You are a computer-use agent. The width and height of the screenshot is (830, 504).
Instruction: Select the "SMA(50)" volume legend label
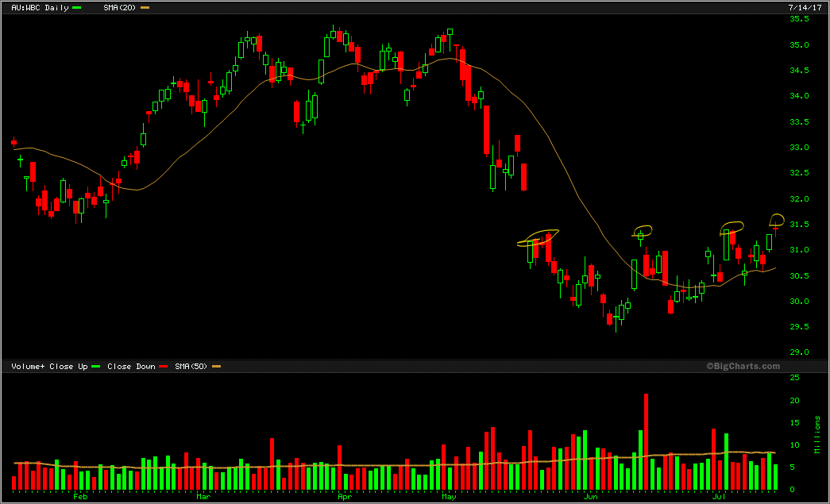coord(191,367)
